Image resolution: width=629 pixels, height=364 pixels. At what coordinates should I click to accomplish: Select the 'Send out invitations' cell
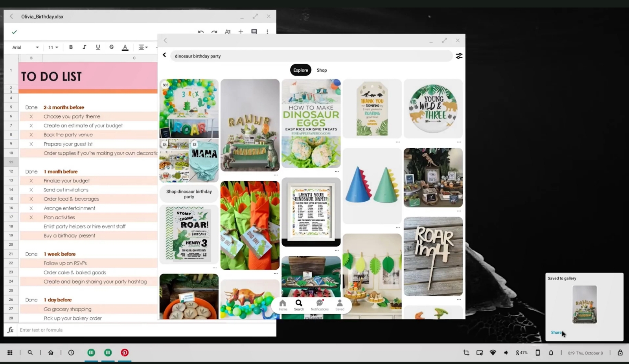pyautogui.click(x=66, y=190)
